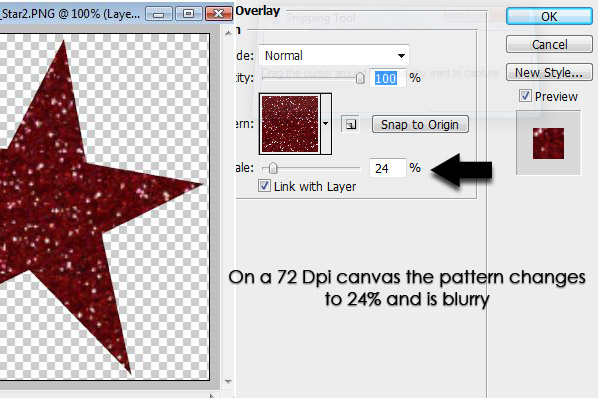Minimize the Star2.PNG document window
The height and width of the screenshot is (398, 600).
point(159,14)
